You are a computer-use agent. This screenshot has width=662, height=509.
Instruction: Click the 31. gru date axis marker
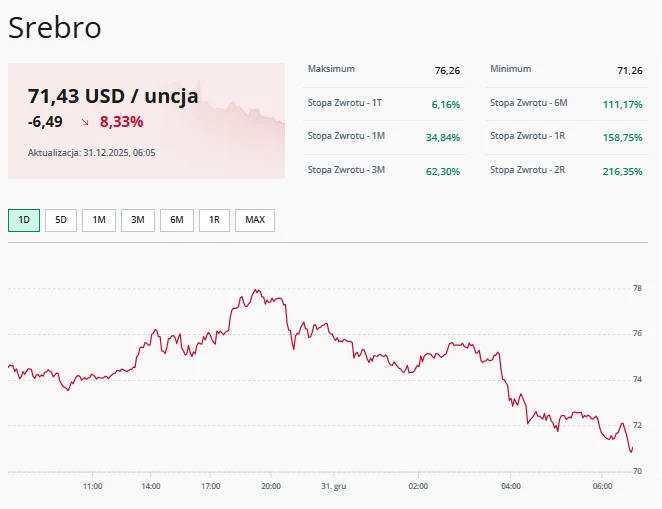point(333,486)
